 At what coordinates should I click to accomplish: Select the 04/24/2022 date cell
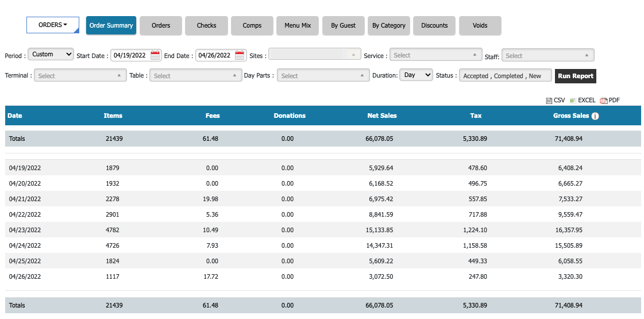[25, 246]
